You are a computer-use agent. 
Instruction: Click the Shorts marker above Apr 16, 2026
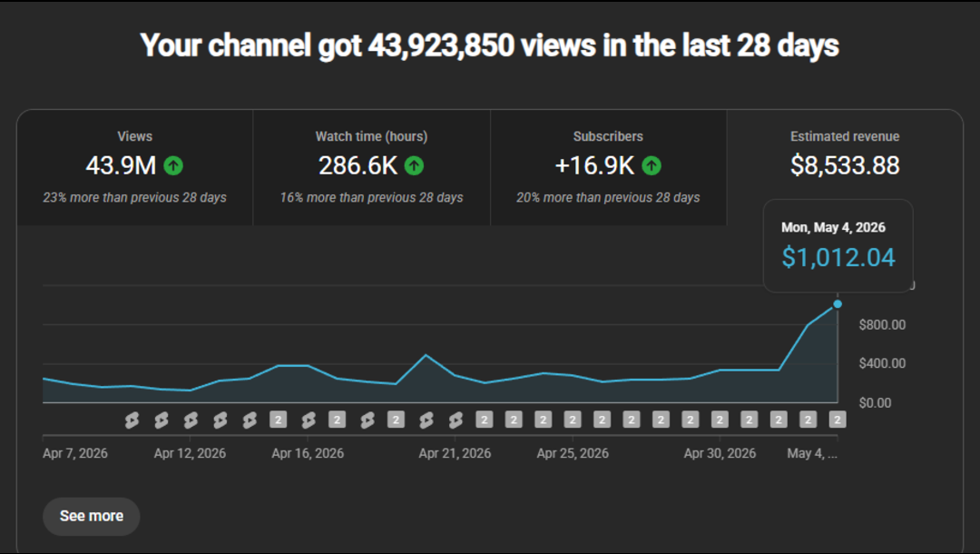pyautogui.click(x=309, y=420)
